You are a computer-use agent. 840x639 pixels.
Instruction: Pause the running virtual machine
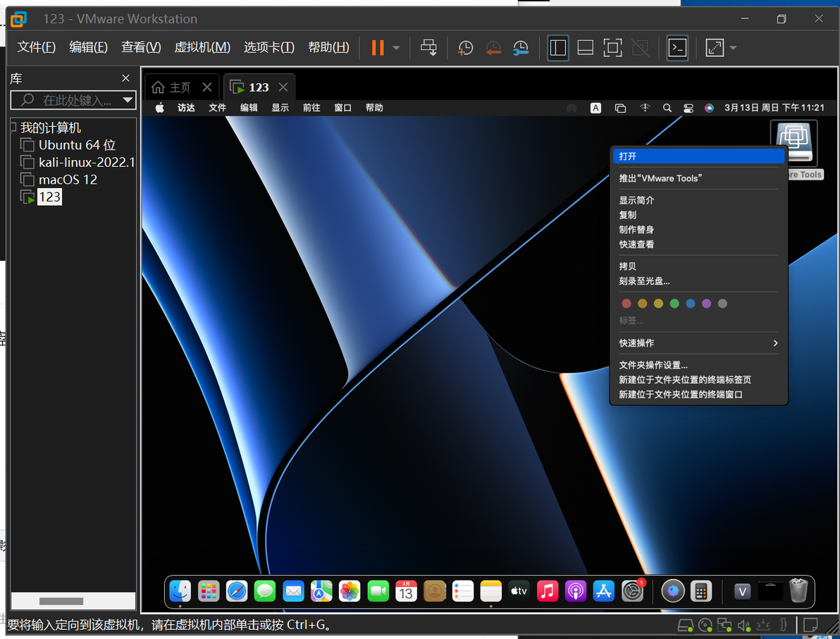click(378, 48)
